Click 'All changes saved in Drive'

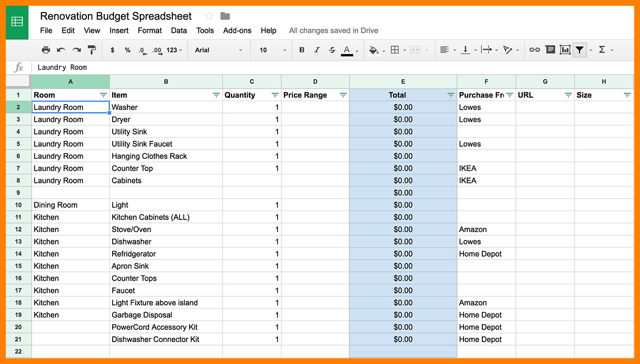(x=333, y=30)
